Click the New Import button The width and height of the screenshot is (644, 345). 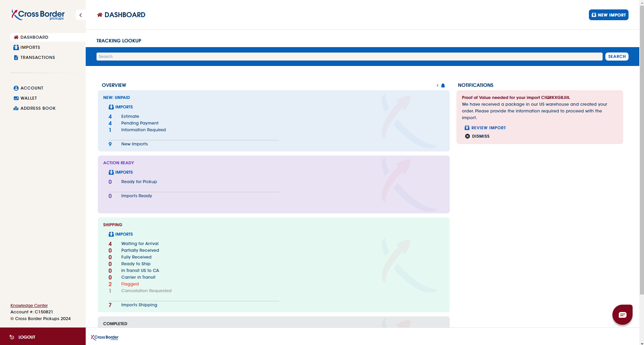pos(608,15)
